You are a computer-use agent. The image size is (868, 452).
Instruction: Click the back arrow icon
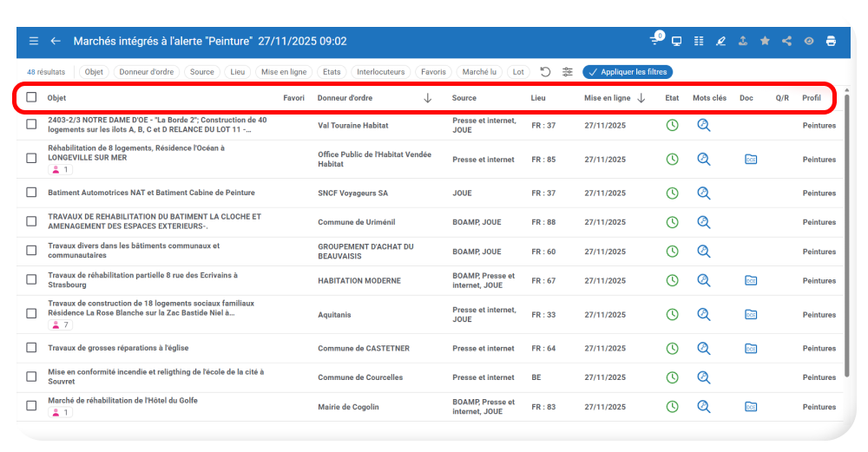tap(56, 41)
